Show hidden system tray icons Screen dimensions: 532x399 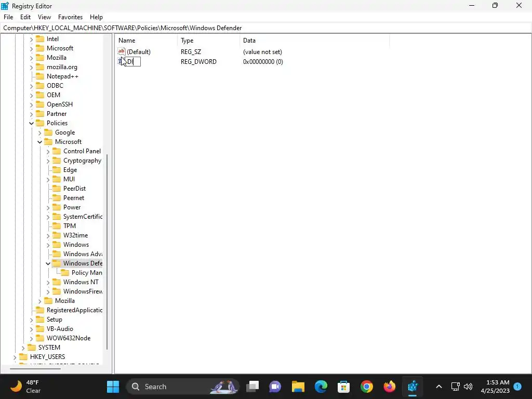pos(438,387)
